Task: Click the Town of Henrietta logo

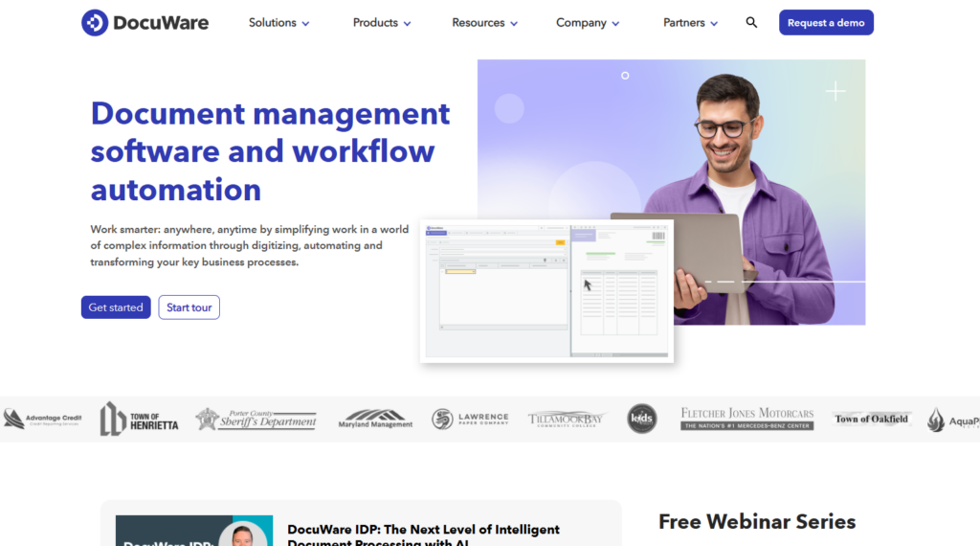Action: tap(139, 419)
